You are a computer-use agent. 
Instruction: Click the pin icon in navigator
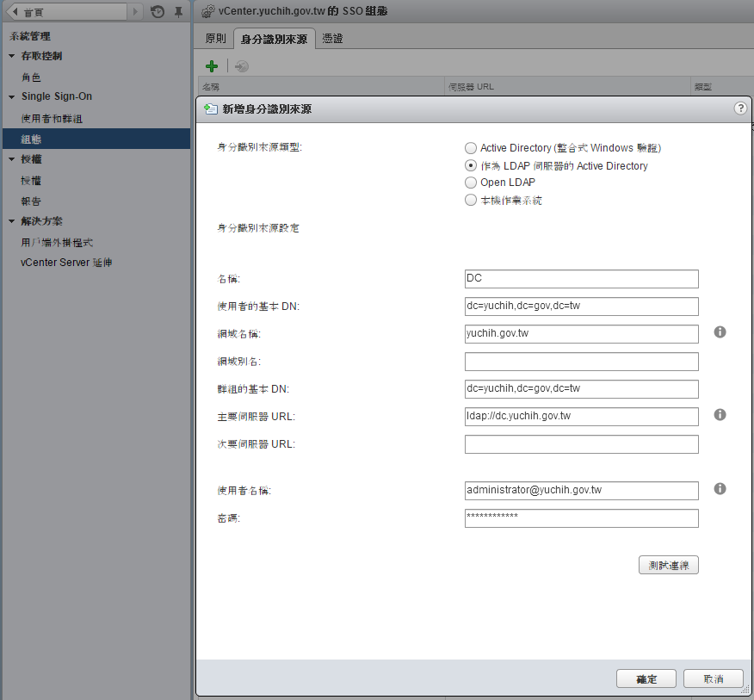[x=178, y=12]
